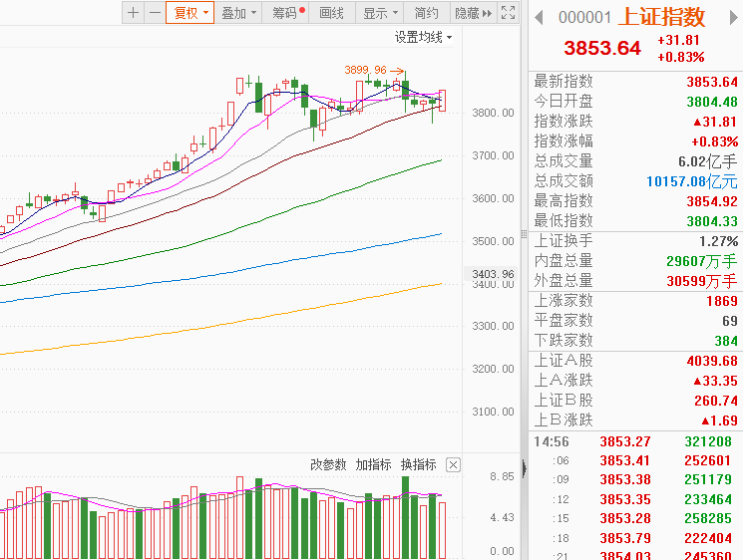Select the tick row with volume 222404
743x560 pixels.
[633, 538]
